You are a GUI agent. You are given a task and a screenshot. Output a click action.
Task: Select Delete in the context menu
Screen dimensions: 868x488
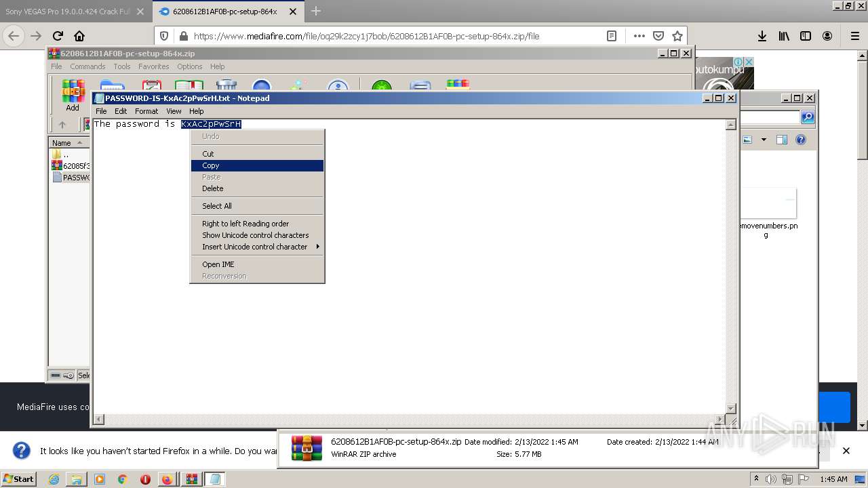pyautogui.click(x=257, y=188)
